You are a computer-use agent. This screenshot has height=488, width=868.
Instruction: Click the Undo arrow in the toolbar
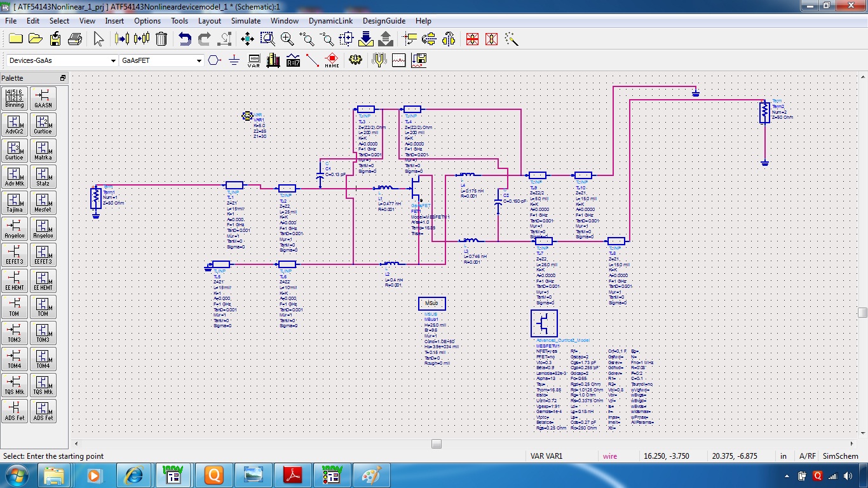[184, 39]
